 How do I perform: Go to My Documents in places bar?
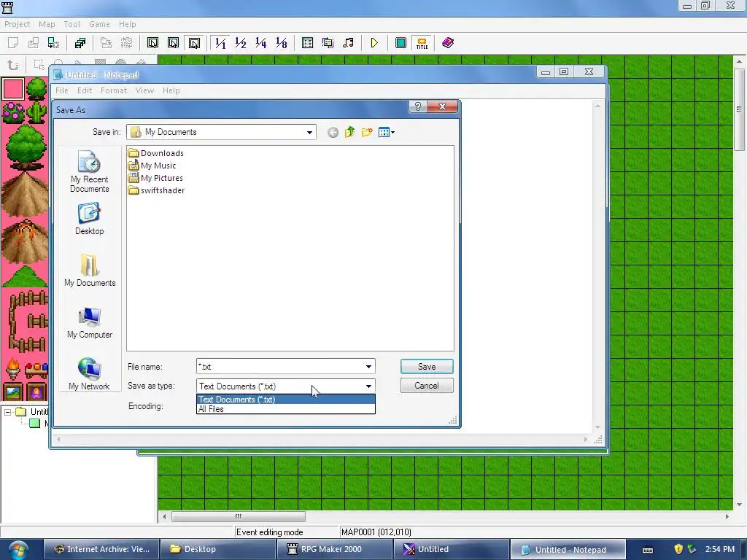pyautogui.click(x=90, y=270)
